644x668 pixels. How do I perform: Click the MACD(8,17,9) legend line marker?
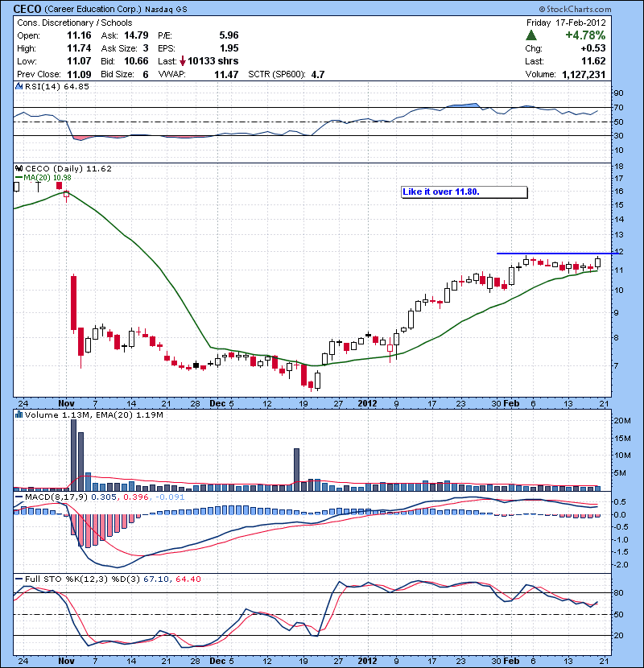click(x=19, y=497)
